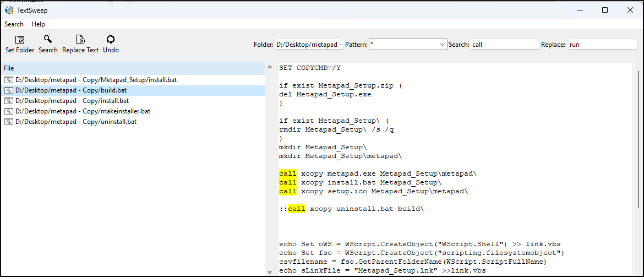Click the TextSweep app icon in title bar
644x277 pixels.
pyautogui.click(x=9, y=10)
